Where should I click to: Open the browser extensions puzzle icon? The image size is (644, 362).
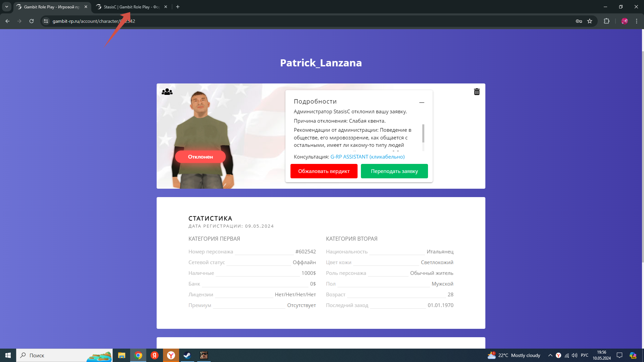click(606, 21)
